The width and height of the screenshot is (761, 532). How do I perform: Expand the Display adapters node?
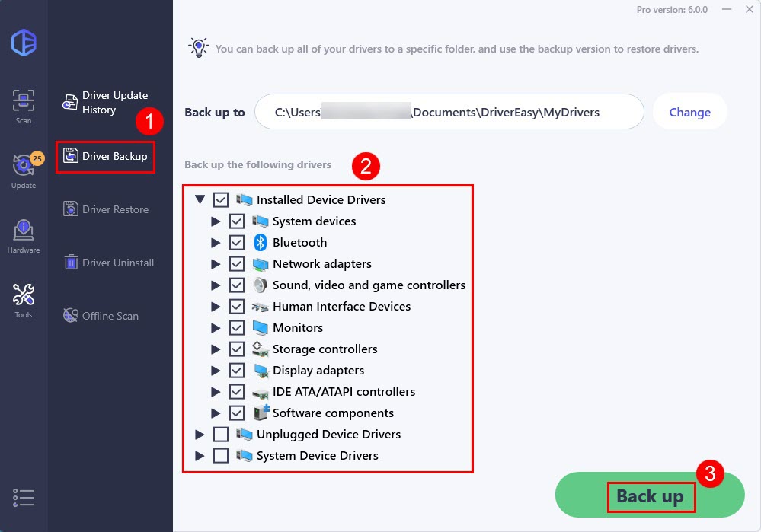coord(216,370)
